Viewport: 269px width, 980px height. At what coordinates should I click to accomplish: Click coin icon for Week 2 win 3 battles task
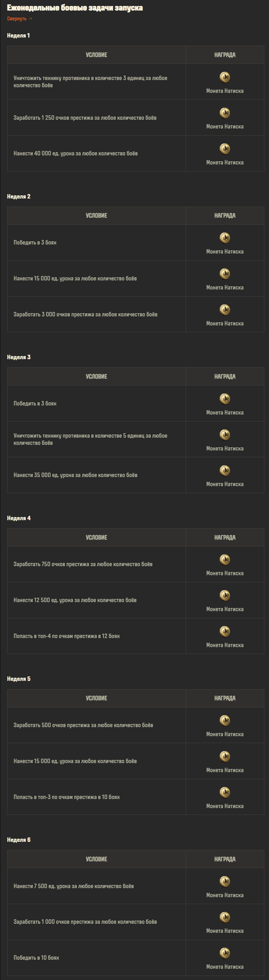tap(225, 237)
